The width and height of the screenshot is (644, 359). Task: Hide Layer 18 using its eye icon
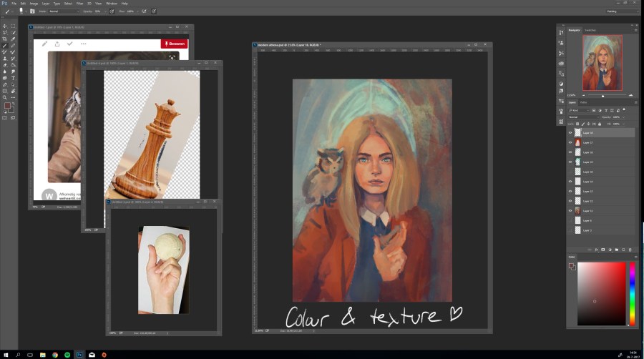tap(570, 133)
